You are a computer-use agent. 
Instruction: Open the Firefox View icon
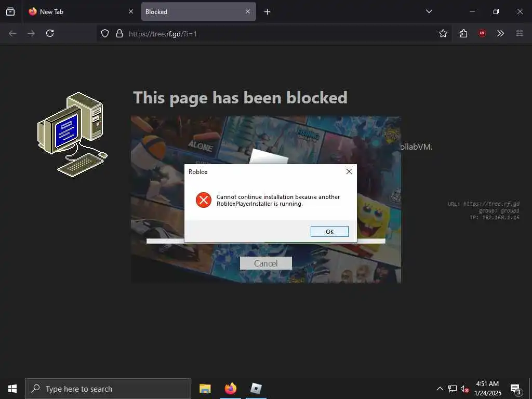pyautogui.click(x=10, y=11)
